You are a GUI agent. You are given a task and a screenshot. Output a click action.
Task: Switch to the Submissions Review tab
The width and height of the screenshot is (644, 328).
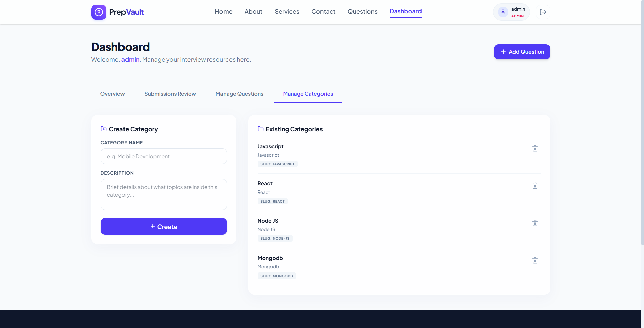click(x=170, y=94)
